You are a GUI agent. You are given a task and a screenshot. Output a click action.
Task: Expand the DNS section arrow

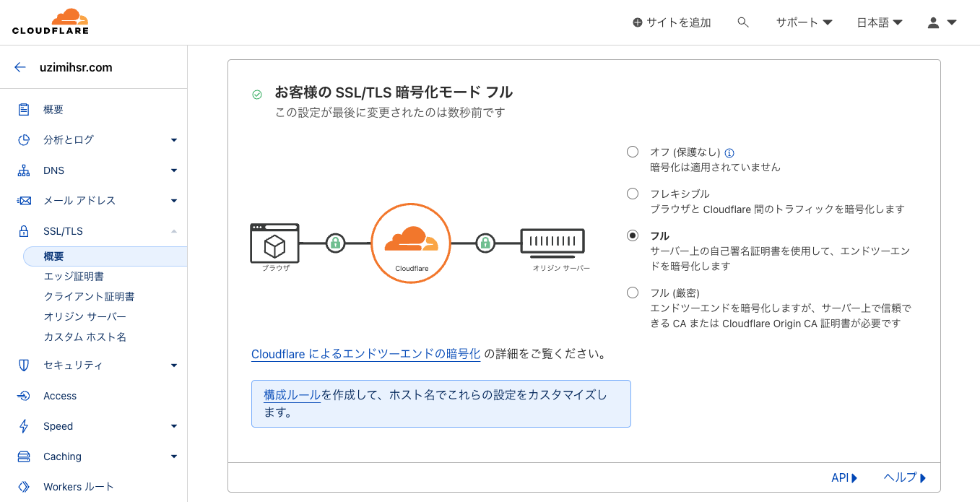(174, 170)
